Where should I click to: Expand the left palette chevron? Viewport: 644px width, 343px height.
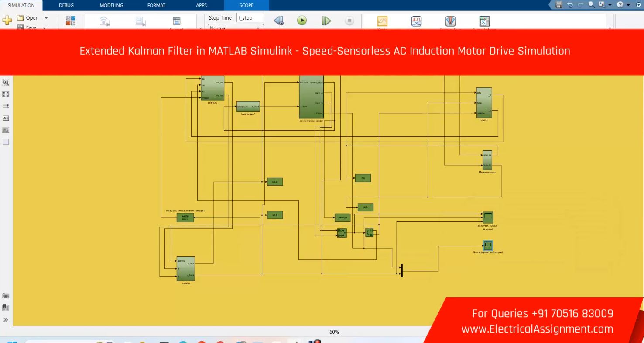coord(6,320)
